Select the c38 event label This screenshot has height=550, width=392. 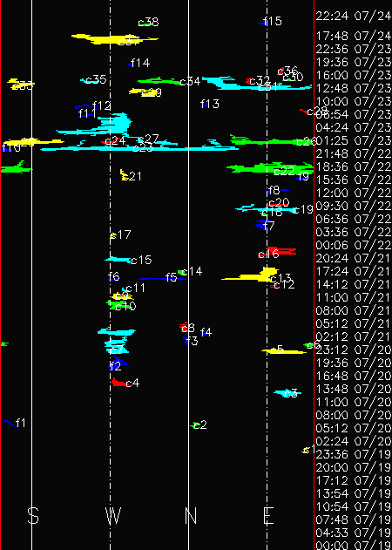[148, 22]
